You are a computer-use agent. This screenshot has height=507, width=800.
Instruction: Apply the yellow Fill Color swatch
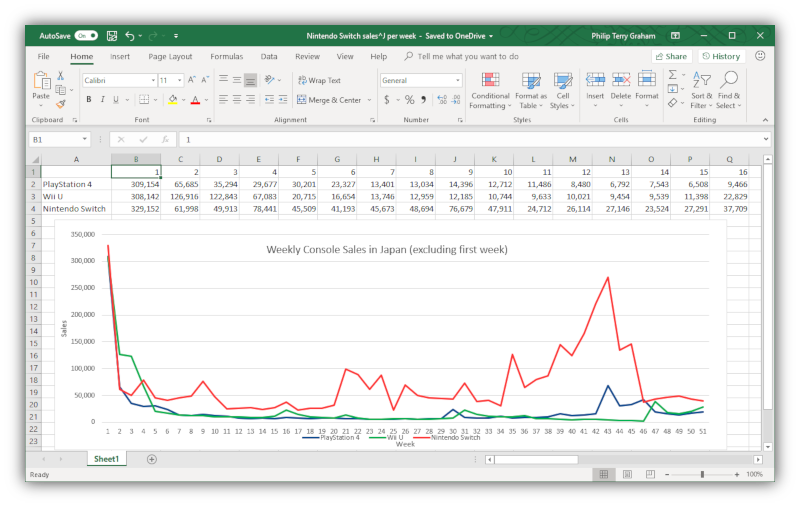173,99
